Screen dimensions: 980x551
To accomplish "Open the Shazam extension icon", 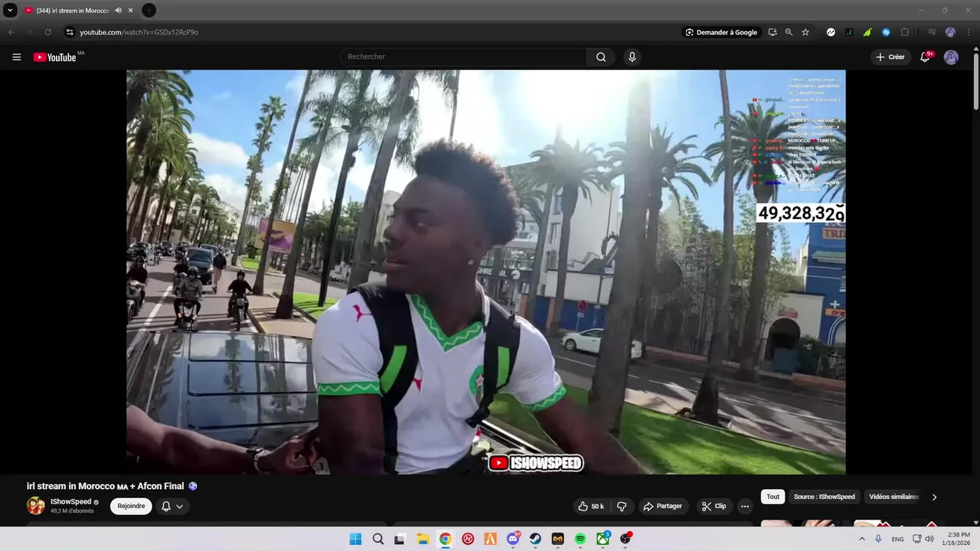I will (x=886, y=32).
